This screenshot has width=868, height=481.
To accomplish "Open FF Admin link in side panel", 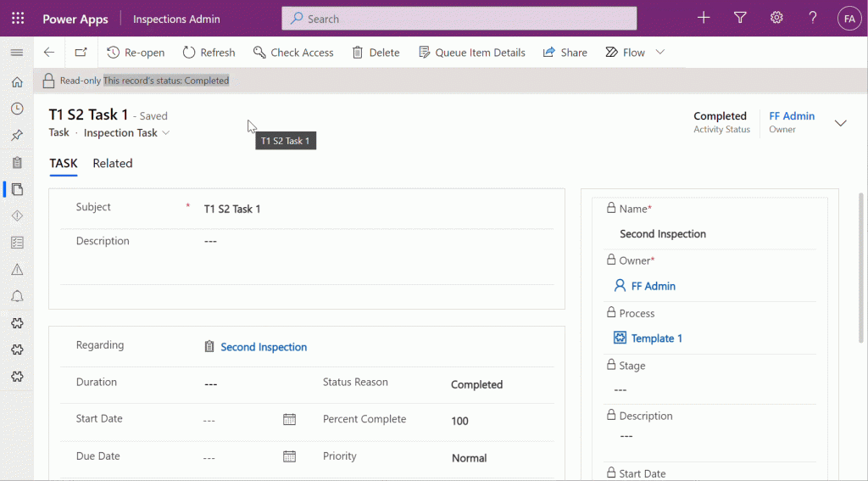I will [x=654, y=286].
